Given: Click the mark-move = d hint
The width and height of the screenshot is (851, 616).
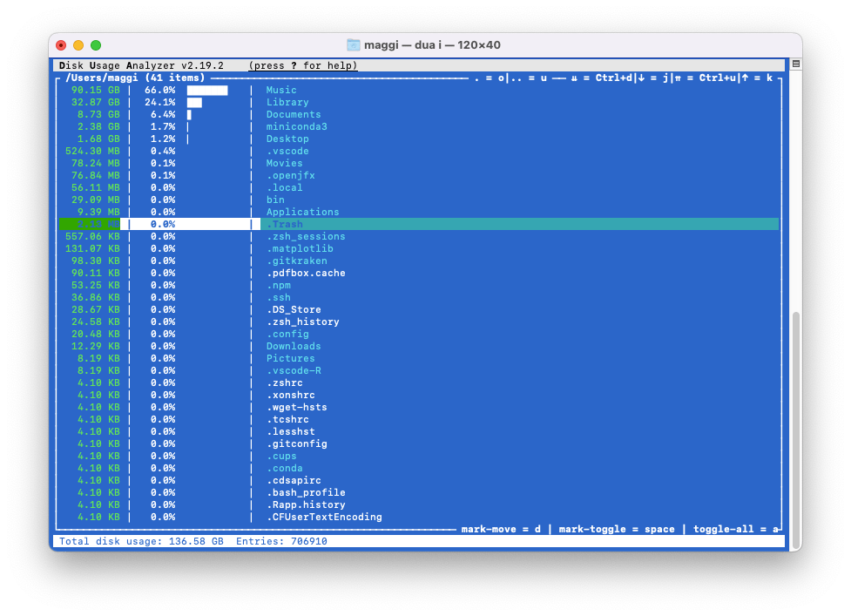Looking at the screenshot, I should point(502,529).
